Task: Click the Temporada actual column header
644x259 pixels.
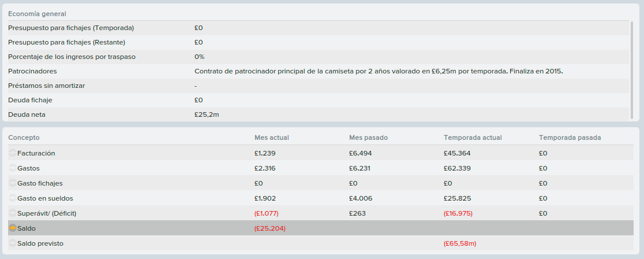Action: pos(473,138)
